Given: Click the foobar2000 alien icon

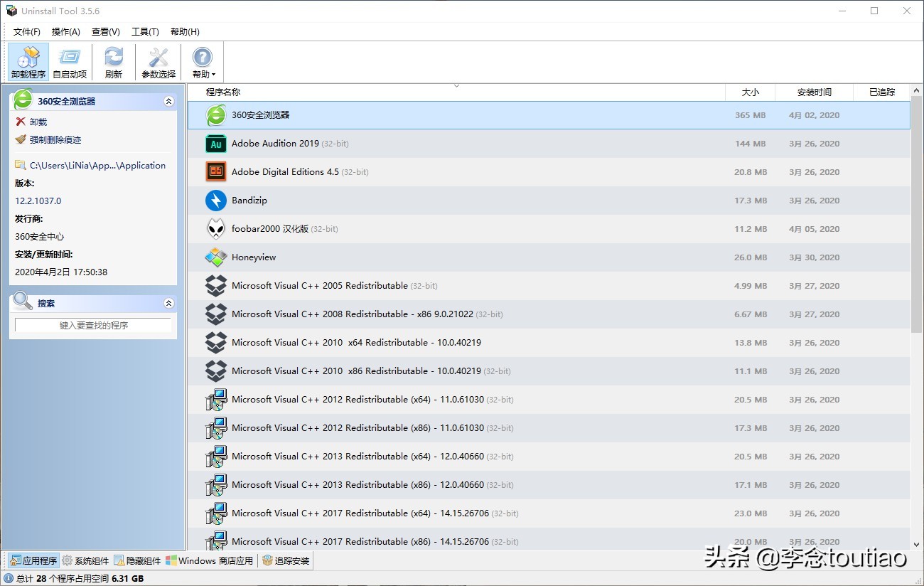Looking at the screenshot, I should click(215, 228).
